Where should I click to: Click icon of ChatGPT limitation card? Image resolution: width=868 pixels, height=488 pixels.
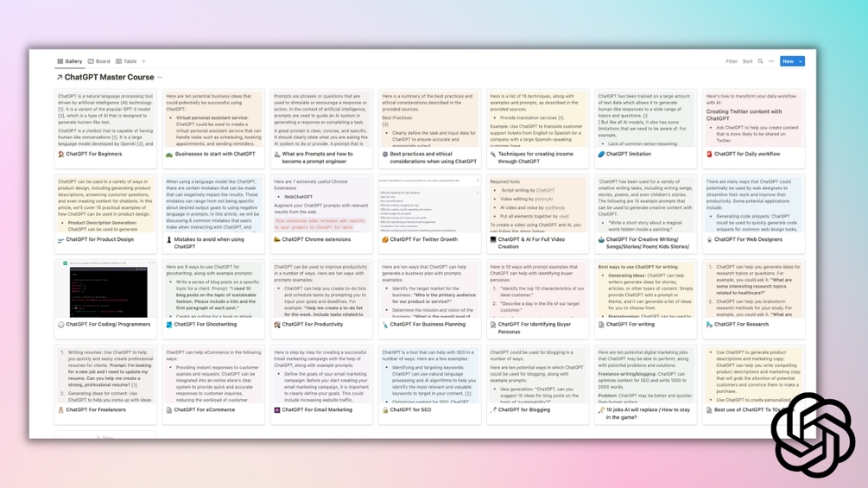(600, 155)
